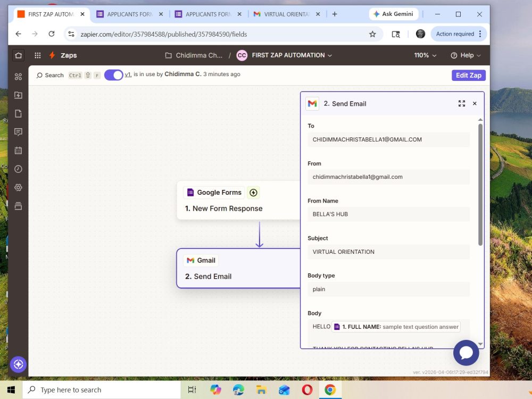Expand the Send Email panel to fullscreen
The height and width of the screenshot is (399, 532).
tap(462, 104)
